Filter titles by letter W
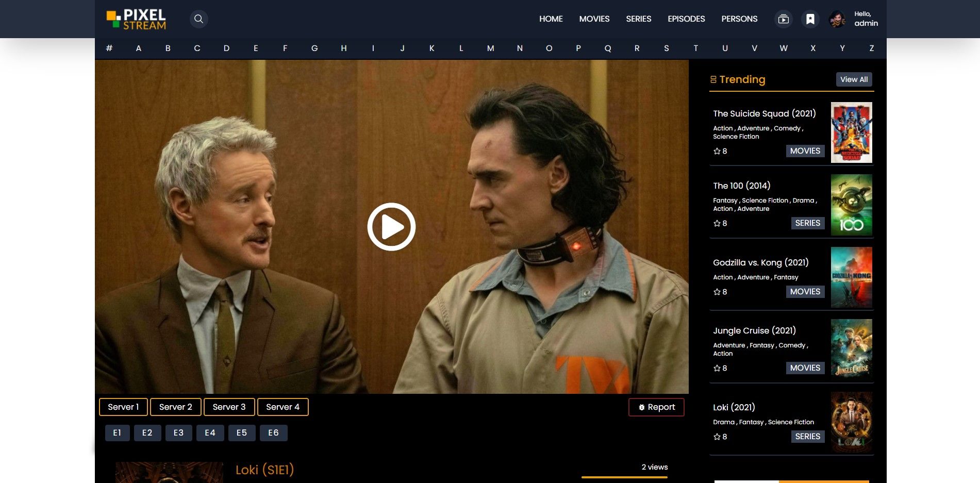Viewport: 980px width, 483px height. 784,48
